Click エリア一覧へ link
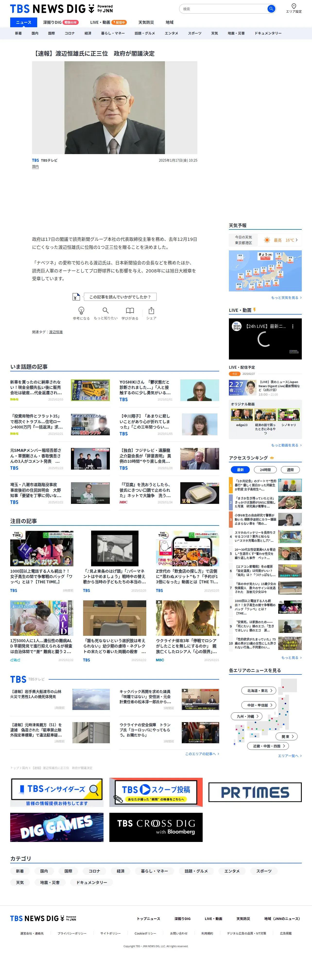The width and height of the screenshot is (312, 980). click(x=290, y=756)
